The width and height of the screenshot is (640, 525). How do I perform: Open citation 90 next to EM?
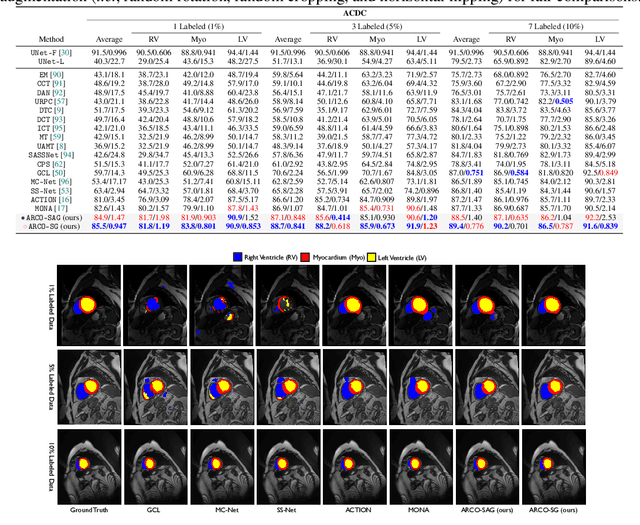click(60, 74)
